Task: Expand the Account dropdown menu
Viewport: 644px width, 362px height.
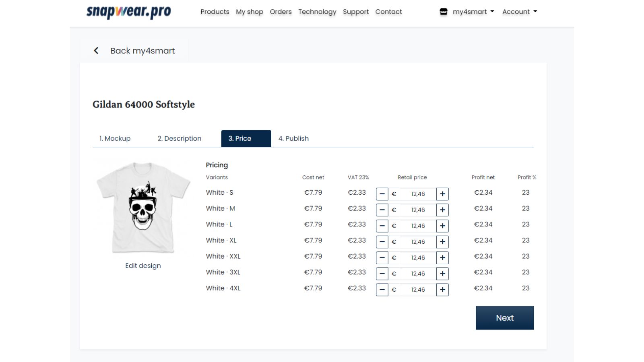Action: tap(520, 12)
